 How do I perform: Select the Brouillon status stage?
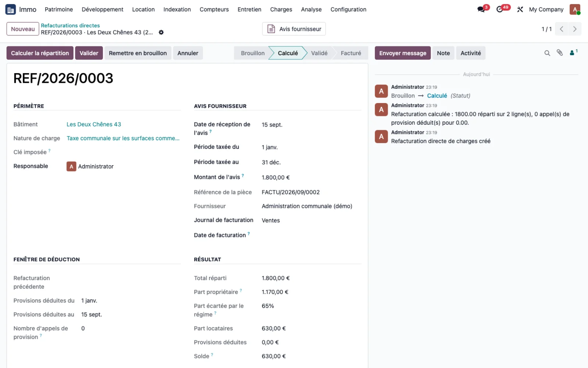[252, 53]
